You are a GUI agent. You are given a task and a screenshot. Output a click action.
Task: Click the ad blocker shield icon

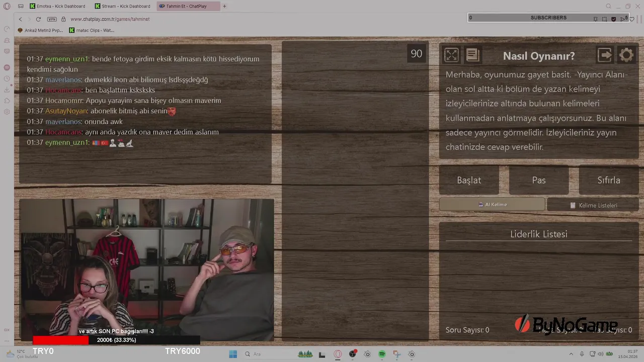[613, 19]
